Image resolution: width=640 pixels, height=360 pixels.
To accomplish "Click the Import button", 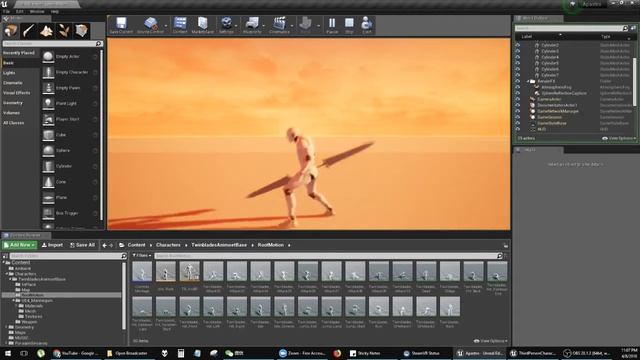I will tap(52, 245).
